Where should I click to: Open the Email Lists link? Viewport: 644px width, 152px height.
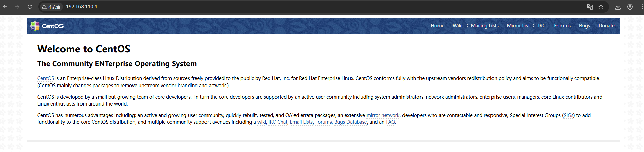tap(301, 122)
